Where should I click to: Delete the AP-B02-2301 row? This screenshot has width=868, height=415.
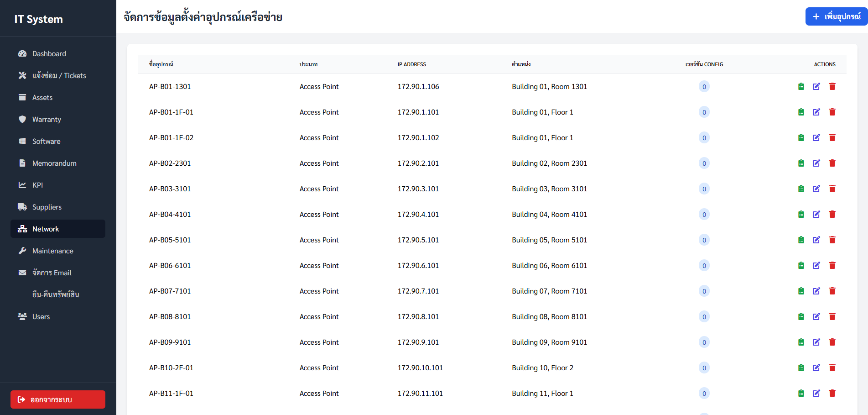tap(832, 163)
